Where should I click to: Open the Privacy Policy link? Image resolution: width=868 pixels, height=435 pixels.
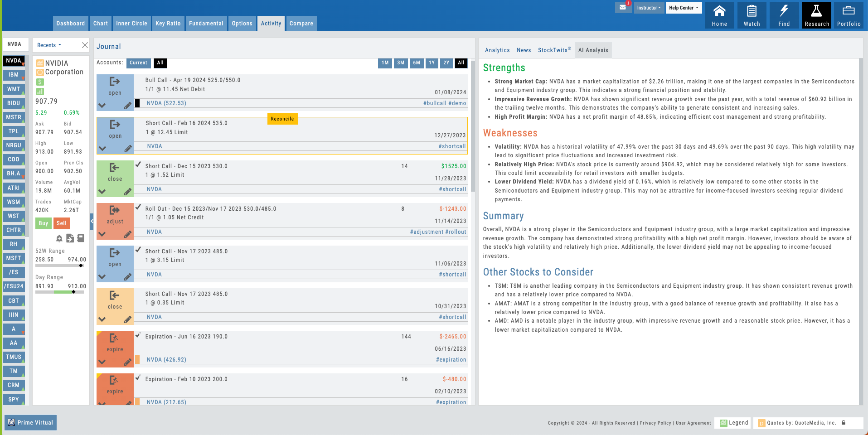click(655, 423)
